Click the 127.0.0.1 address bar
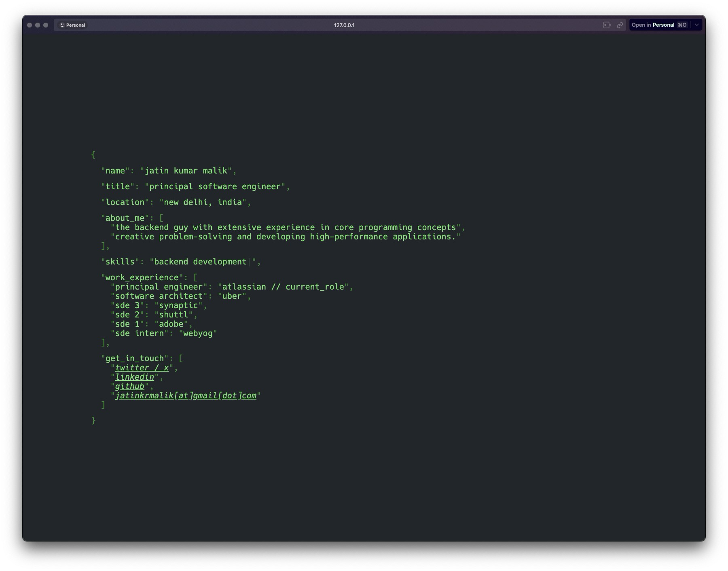This screenshot has width=728, height=571. [344, 25]
